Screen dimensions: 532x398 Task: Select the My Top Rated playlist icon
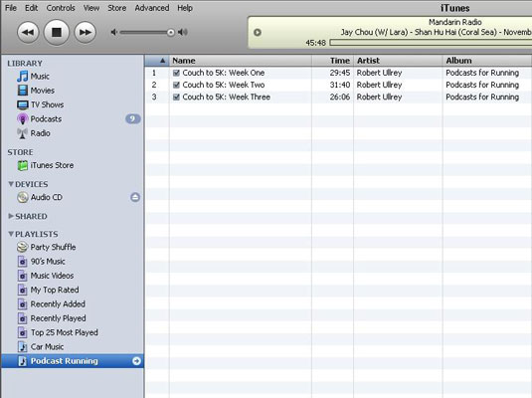point(22,290)
